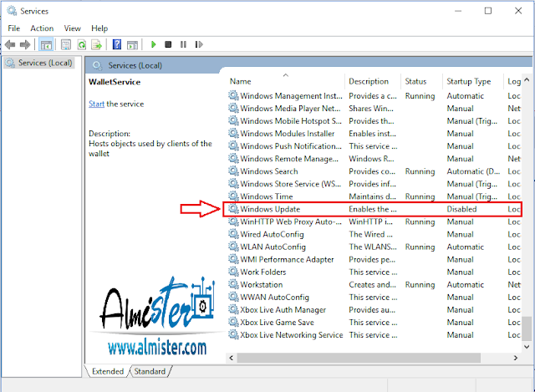This screenshot has width=535, height=392.
Task: Click the vertical scrollbar up arrow
Action: 527,80
